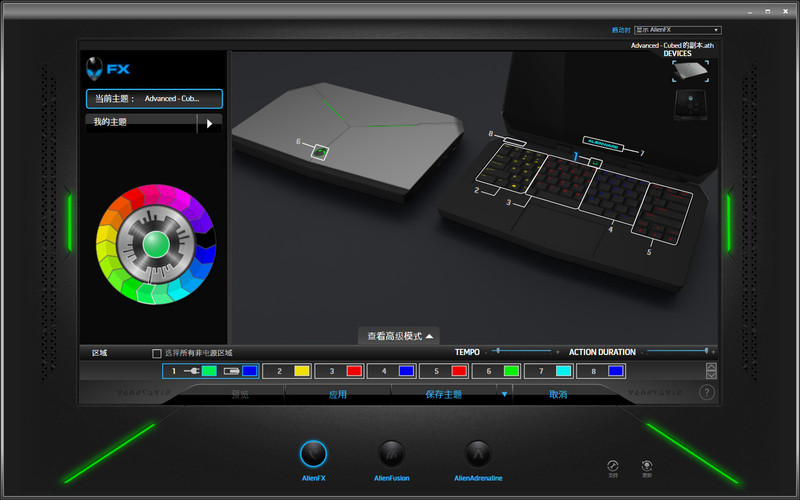Open the AlienFX module icon
The image size is (800, 500).
tap(314, 453)
